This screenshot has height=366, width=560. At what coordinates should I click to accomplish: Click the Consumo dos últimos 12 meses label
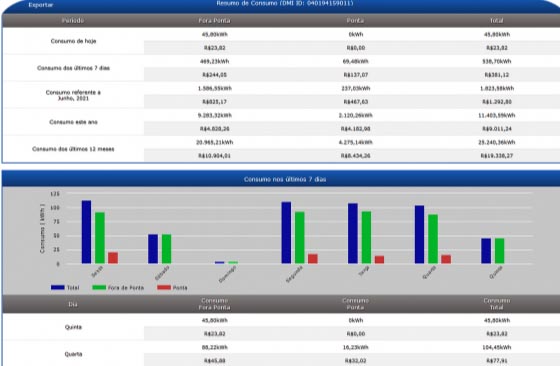tap(73, 149)
